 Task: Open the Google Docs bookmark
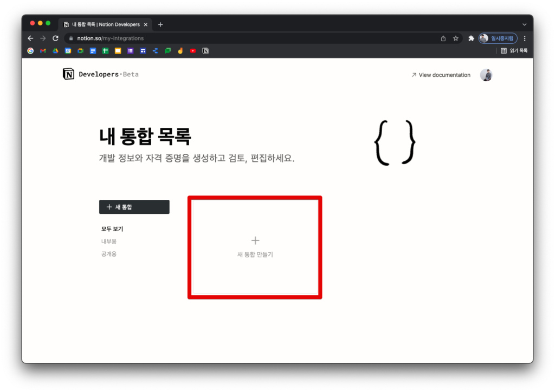93,50
